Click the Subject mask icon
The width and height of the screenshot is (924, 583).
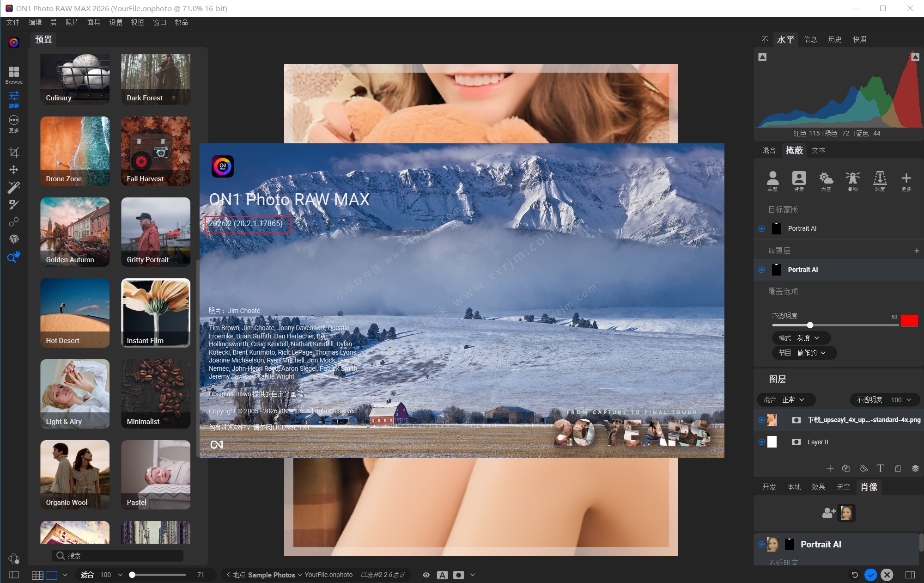pos(772,180)
